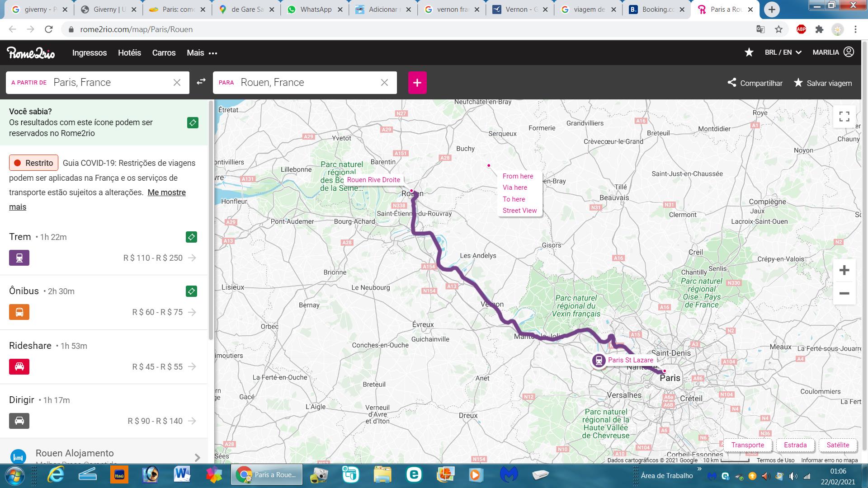Screen dimensions: 868x488
Task: Click the green ticket icon in Você sabia banner
Action: (x=193, y=122)
